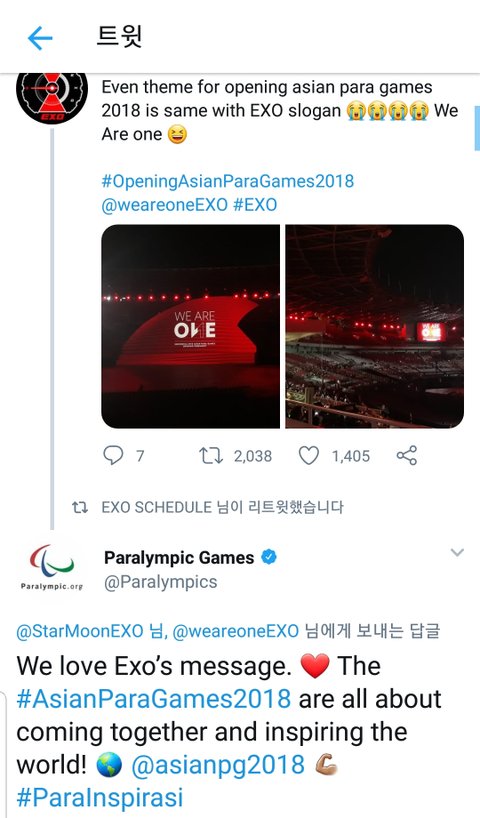Screen dimensions: 480x818
Task: Open the @asianpg2018 mention
Action: pyautogui.click(x=218, y=765)
